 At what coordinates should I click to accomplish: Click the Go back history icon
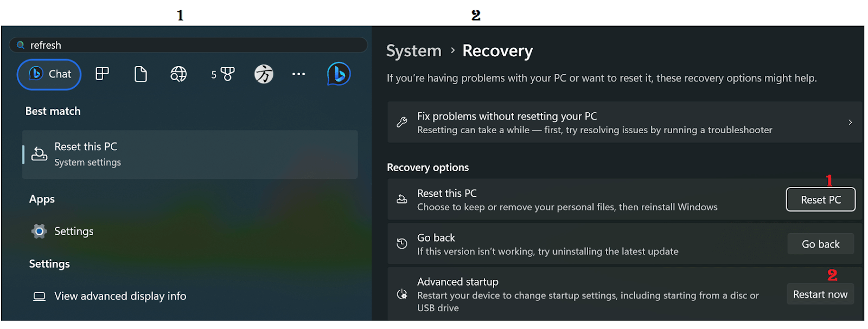(x=402, y=244)
